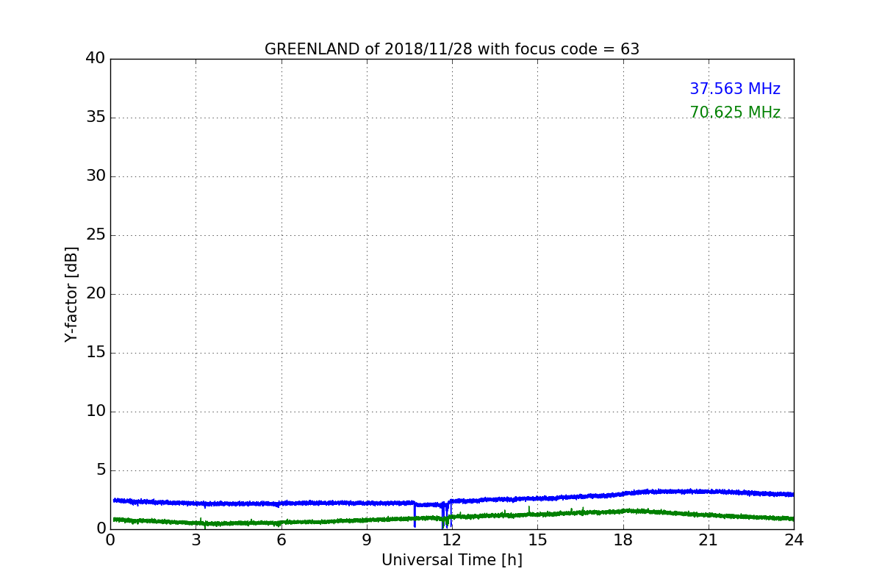This screenshot has height=588, width=882.
Task: Click y-axis tick label 35
Action: point(96,117)
